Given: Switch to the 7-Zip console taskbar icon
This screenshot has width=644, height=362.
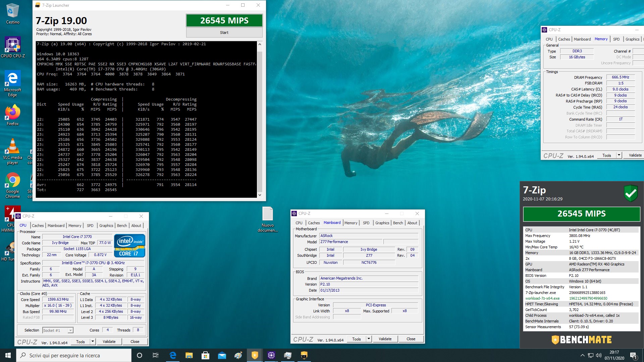Looking at the screenshot, I should (304, 355).
